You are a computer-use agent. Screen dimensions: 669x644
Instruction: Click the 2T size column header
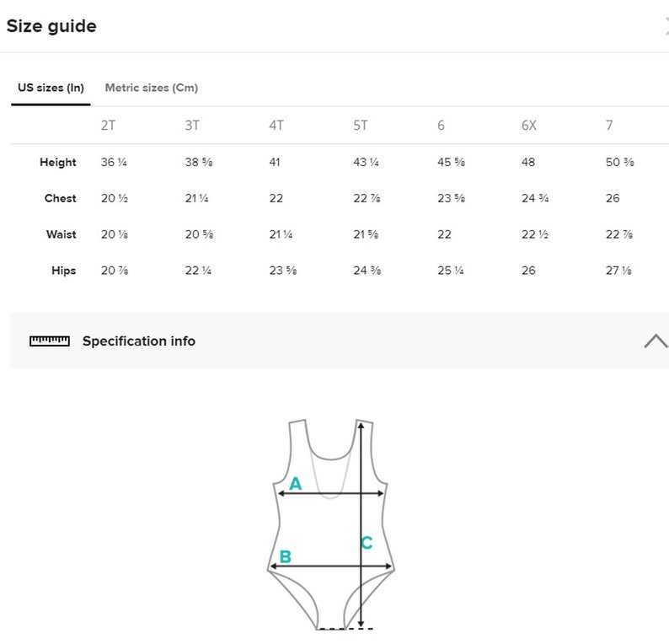[108, 125]
